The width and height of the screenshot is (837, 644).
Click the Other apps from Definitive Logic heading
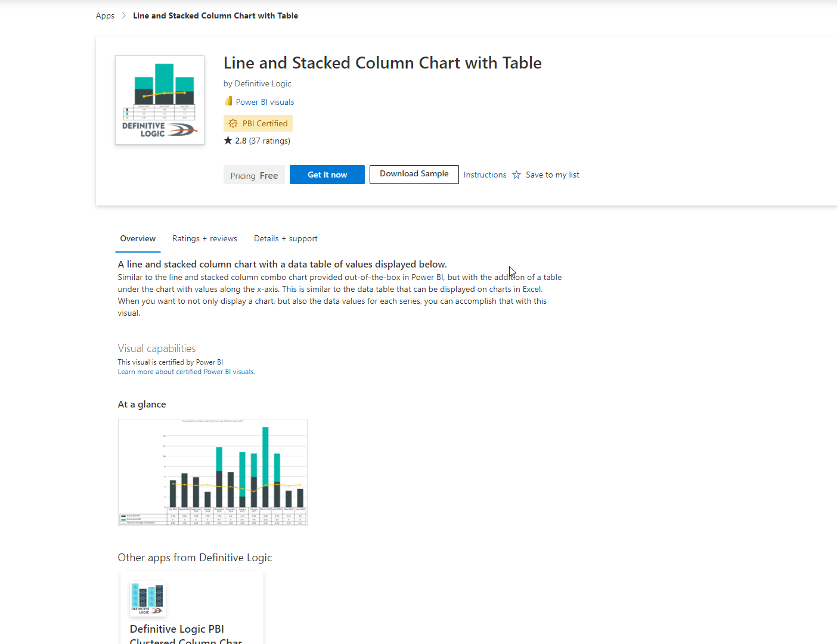[x=195, y=558]
